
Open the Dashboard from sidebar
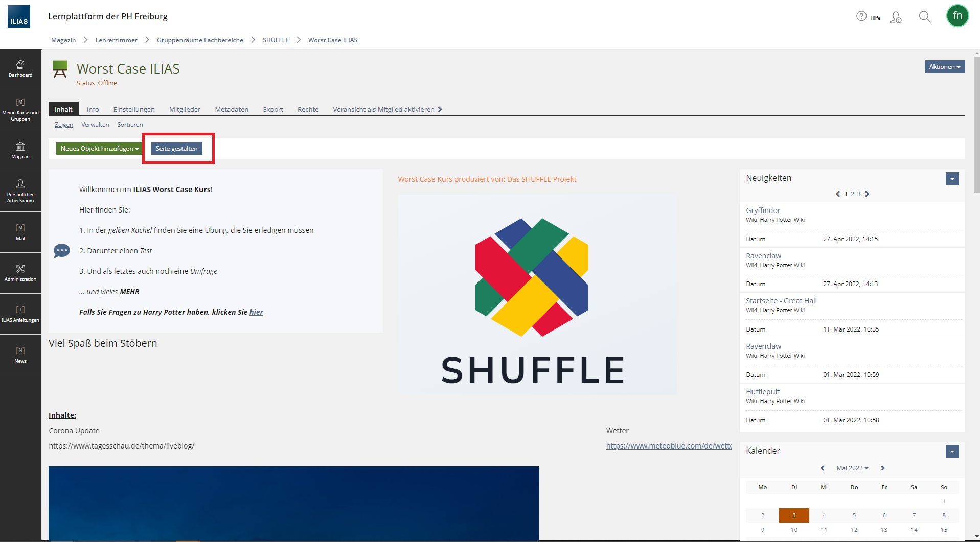pyautogui.click(x=20, y=69)
